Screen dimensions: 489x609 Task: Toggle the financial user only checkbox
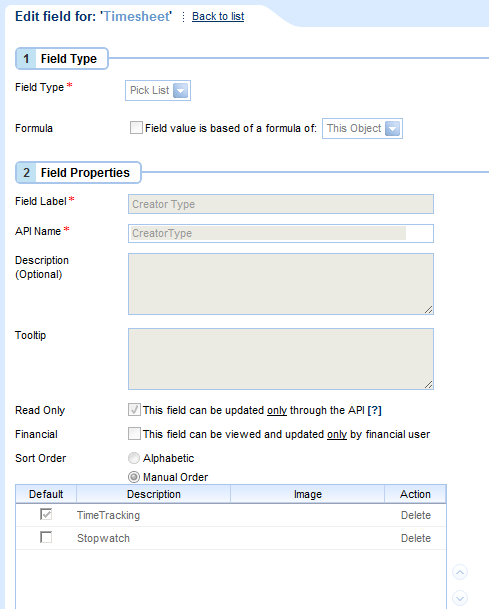(x=134, y=434)
